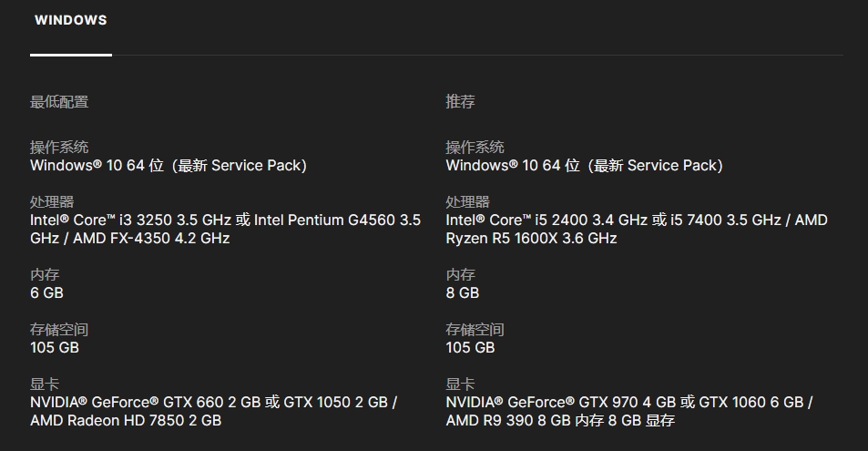This screenshot has width=868, height=451.
Task: Click the 6 GB memory value
Action: pyautogui.click(x=46, y=292)
